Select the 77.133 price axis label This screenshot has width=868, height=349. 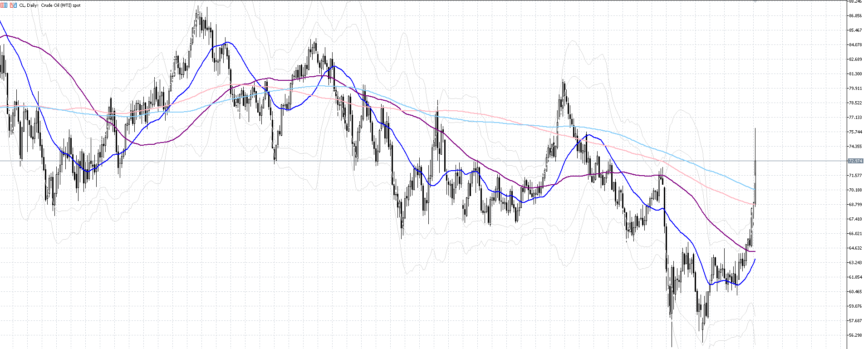855,118
